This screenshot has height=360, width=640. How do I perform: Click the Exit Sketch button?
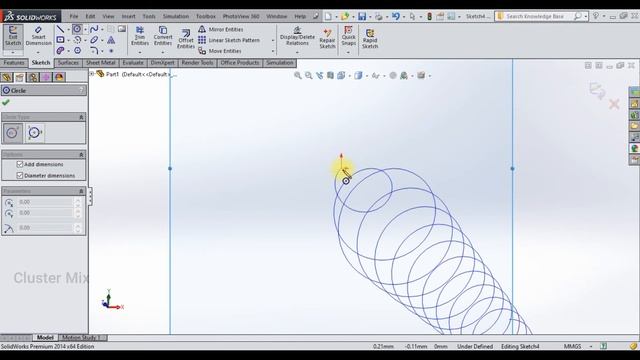pyautogui.click(x=13, y=36)
